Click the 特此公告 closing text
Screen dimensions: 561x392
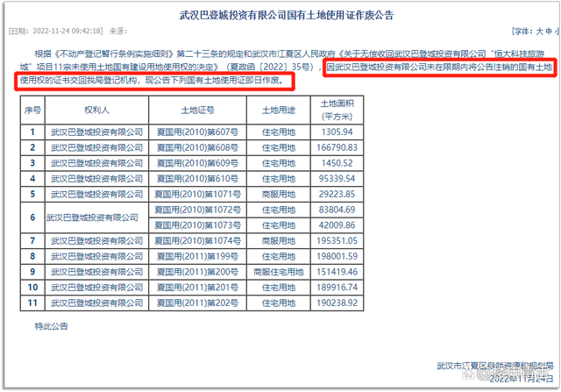pos(52,325)
